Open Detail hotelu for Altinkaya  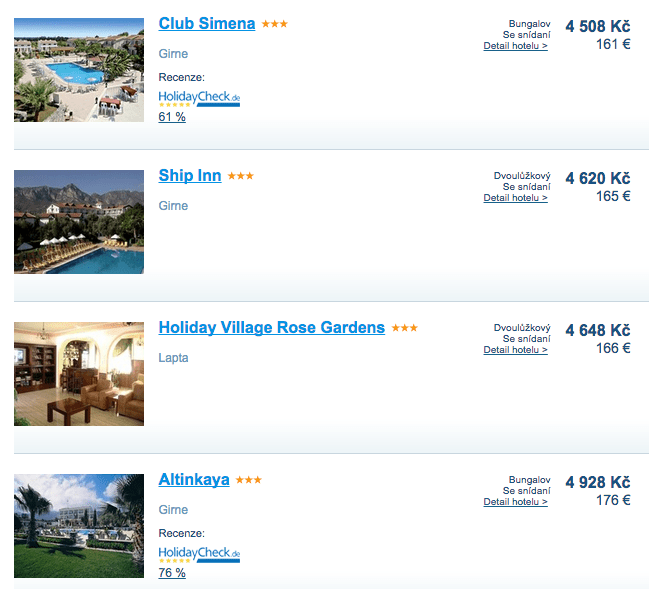click(515, 502)
